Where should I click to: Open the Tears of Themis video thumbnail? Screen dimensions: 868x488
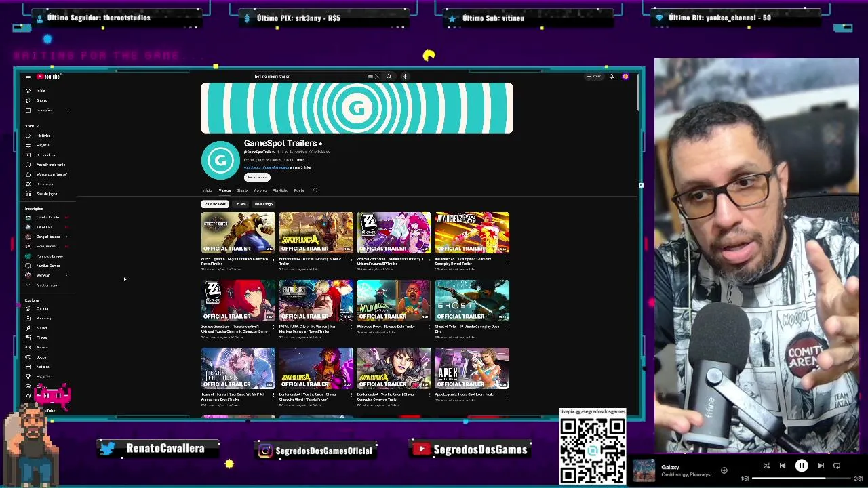(238, 368)
